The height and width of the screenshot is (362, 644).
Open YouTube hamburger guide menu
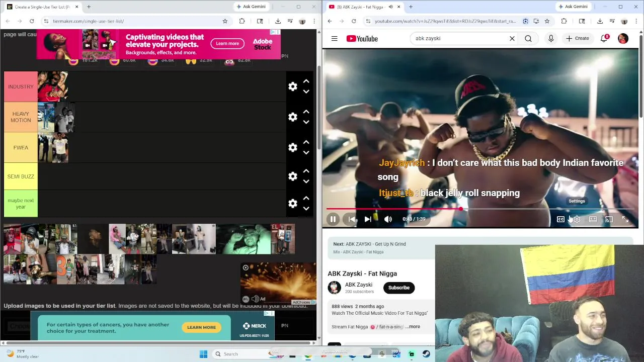(x=334, y=38)
